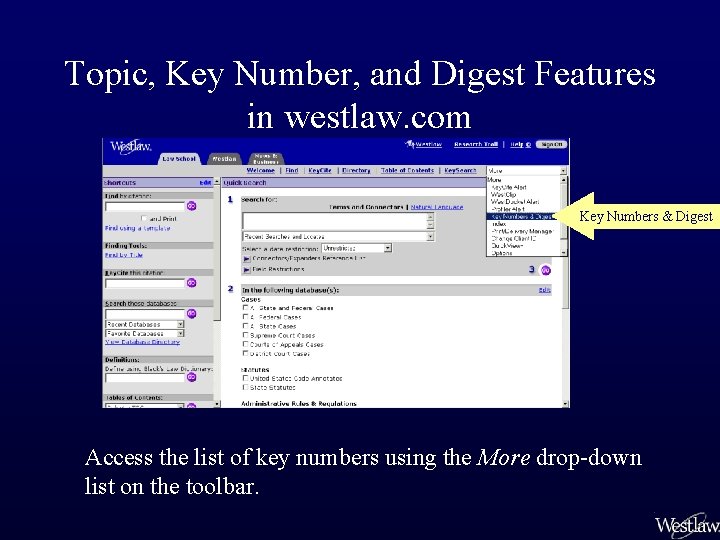
Task: Click the KeyCite toolbar link
Action: point(320,170)
